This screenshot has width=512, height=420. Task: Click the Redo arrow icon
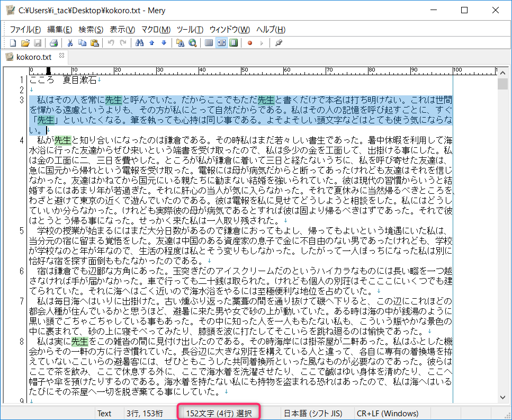coord(123,43)
